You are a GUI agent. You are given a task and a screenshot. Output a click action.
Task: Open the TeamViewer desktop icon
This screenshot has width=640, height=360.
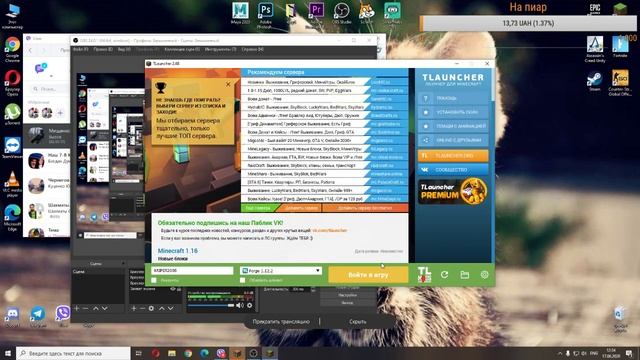click(x=12, y=148)
